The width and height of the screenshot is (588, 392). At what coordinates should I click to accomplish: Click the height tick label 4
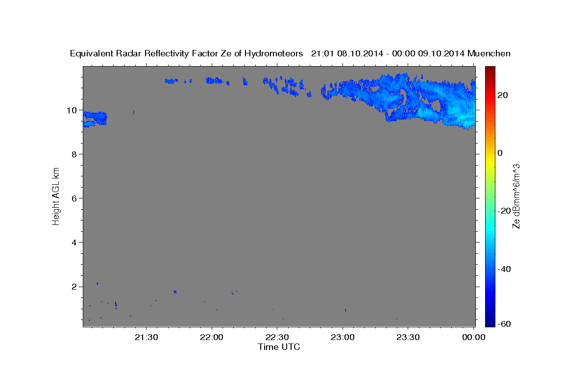(x=74, y=243)
